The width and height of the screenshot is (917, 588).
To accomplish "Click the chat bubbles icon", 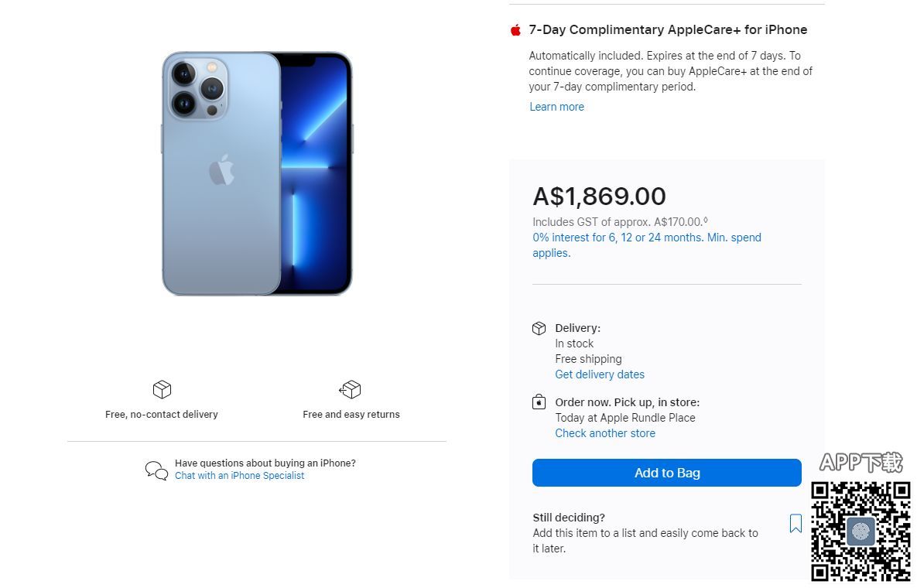I will coord(156,470).
